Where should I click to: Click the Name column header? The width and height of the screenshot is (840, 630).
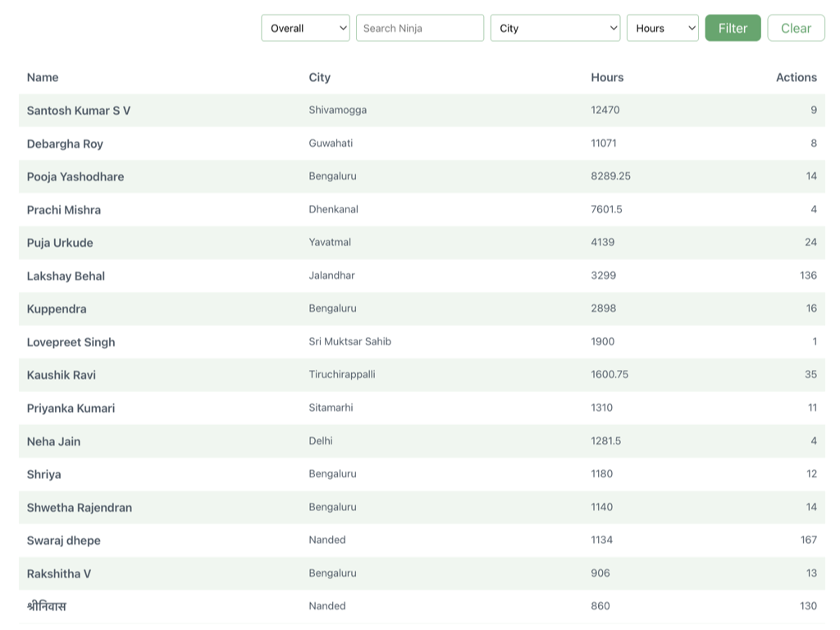coord(43,77)
